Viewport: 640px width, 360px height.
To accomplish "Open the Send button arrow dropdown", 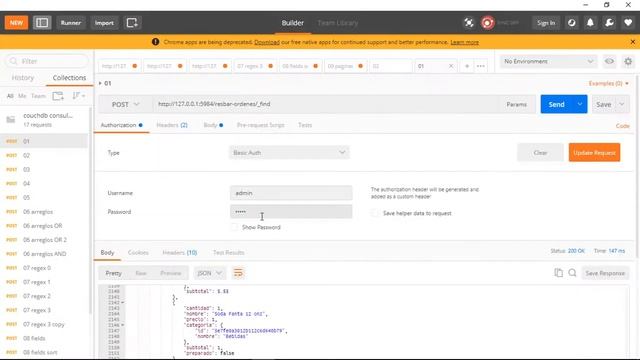I will [x=580, y=104].
